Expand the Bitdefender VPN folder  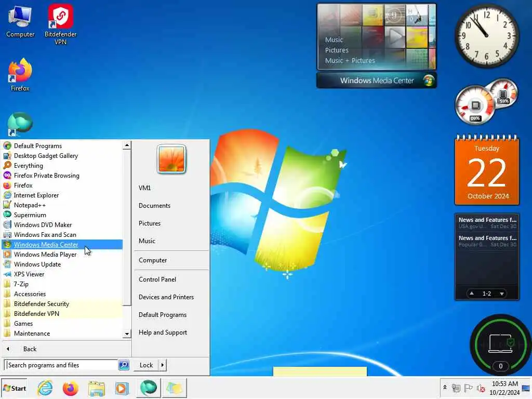point(62,313)
